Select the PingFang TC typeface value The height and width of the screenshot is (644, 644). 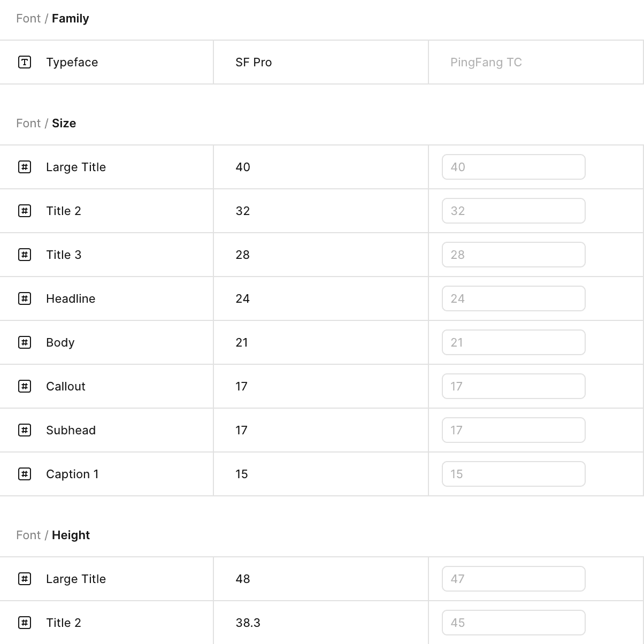click(486, 63)
